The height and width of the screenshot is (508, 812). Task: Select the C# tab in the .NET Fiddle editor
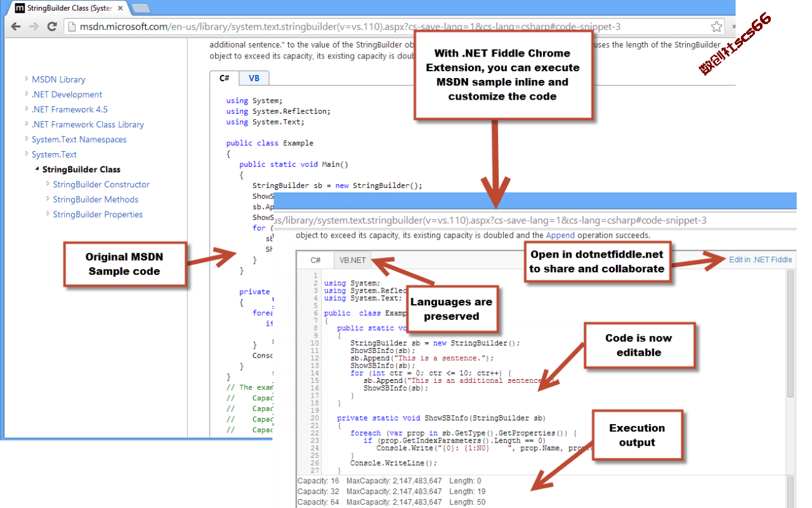315,260
